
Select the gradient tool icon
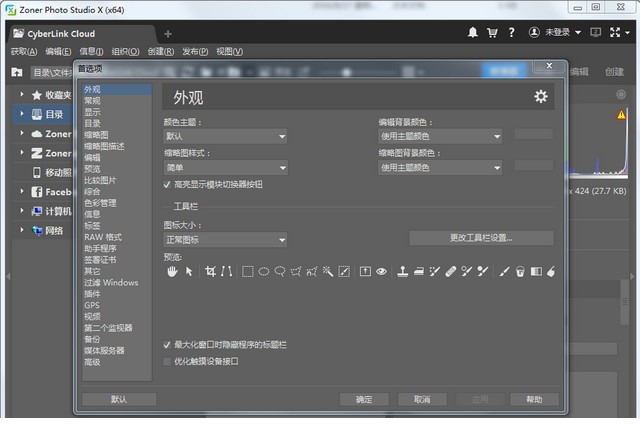(x=536, y=272)
